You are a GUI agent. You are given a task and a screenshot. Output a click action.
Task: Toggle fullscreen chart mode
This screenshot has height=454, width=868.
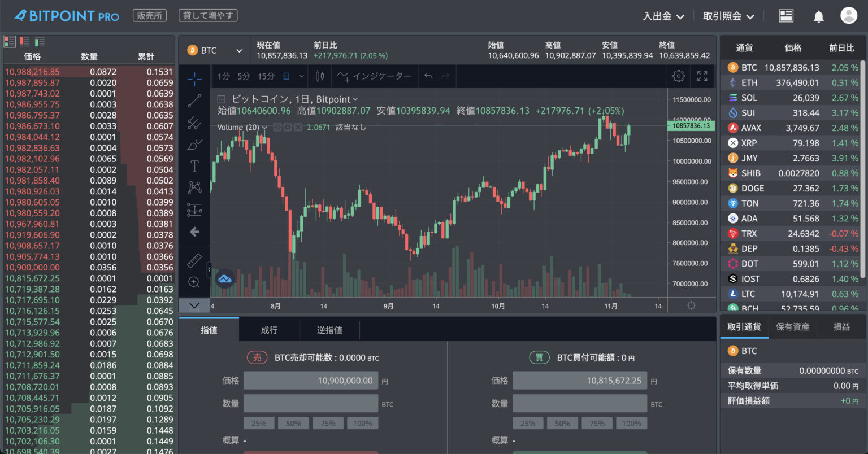(x=702, y=76)
